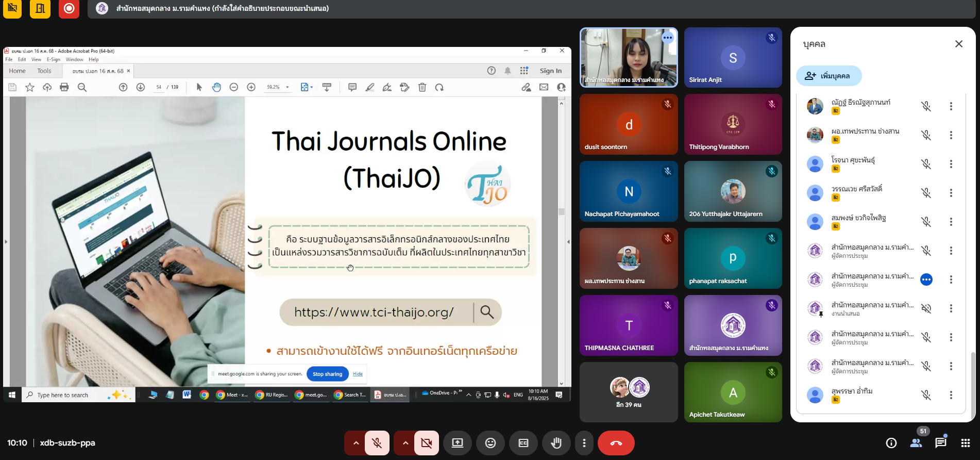Screen dimensions: 980x460
Task: Open the Meet chat panel
Action: (941, 442)
